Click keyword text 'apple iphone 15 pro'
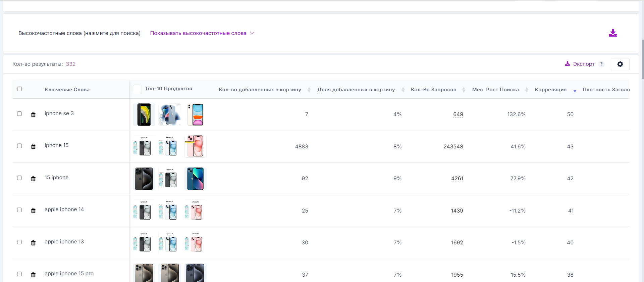Image resolution: width=644 pixels, height=282 pixels. (69, 274)
